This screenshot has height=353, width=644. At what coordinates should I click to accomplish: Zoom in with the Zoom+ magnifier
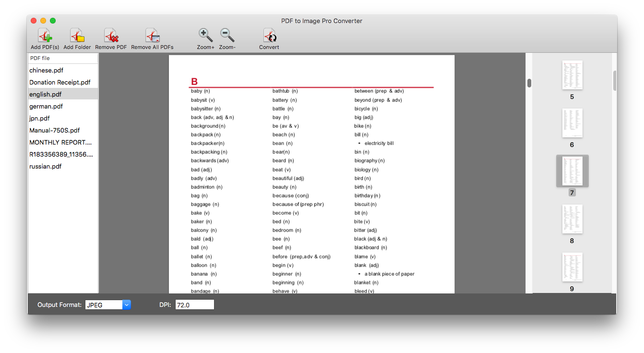[205, 36]
